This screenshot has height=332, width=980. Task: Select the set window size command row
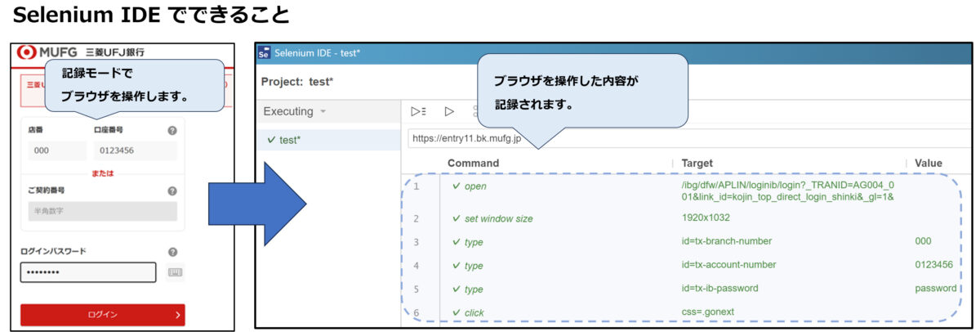(x=572, y=218)
